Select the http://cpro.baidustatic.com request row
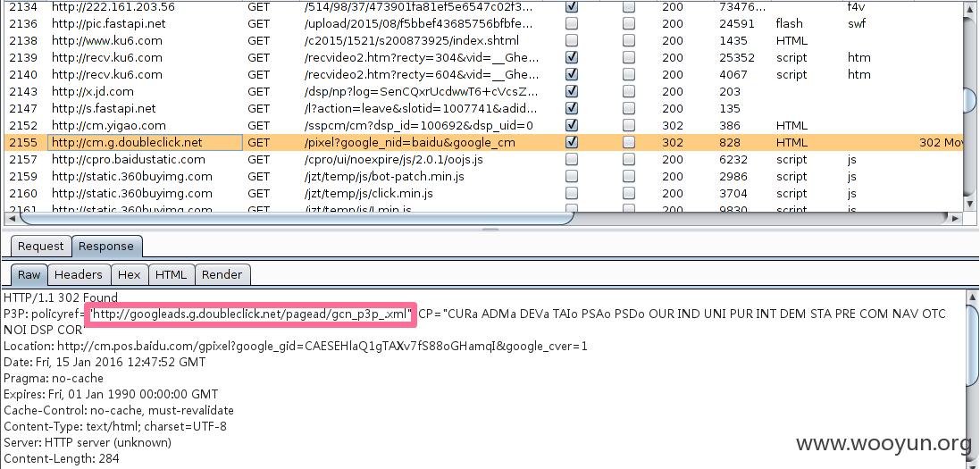Screen dimensions: 980x469 click(482, 159)
